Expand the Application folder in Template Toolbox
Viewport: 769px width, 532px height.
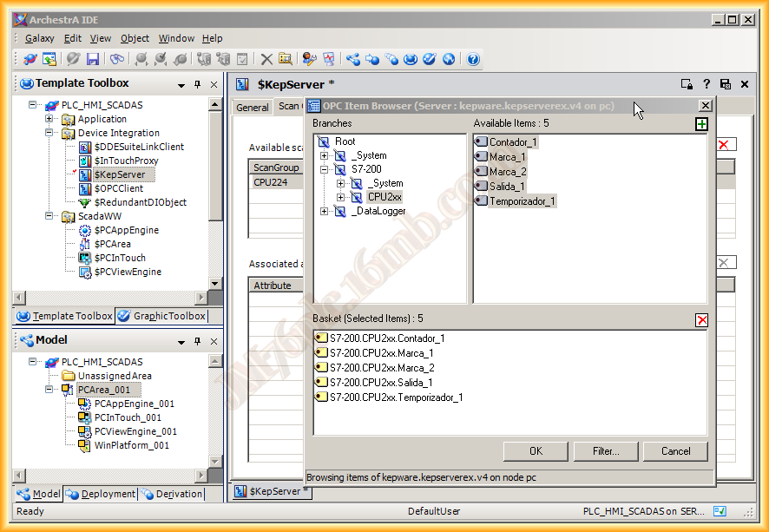[49, 119]
